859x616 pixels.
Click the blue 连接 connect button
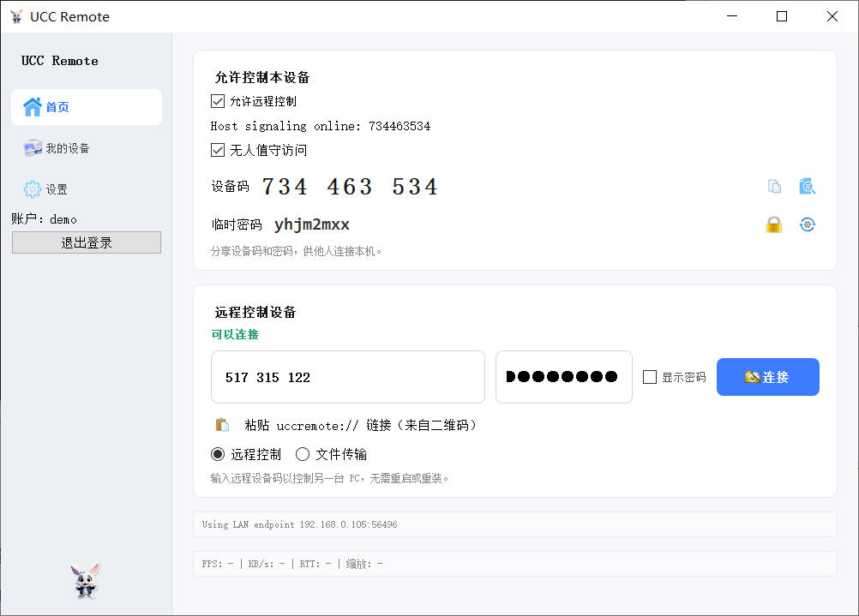(767, 377)
